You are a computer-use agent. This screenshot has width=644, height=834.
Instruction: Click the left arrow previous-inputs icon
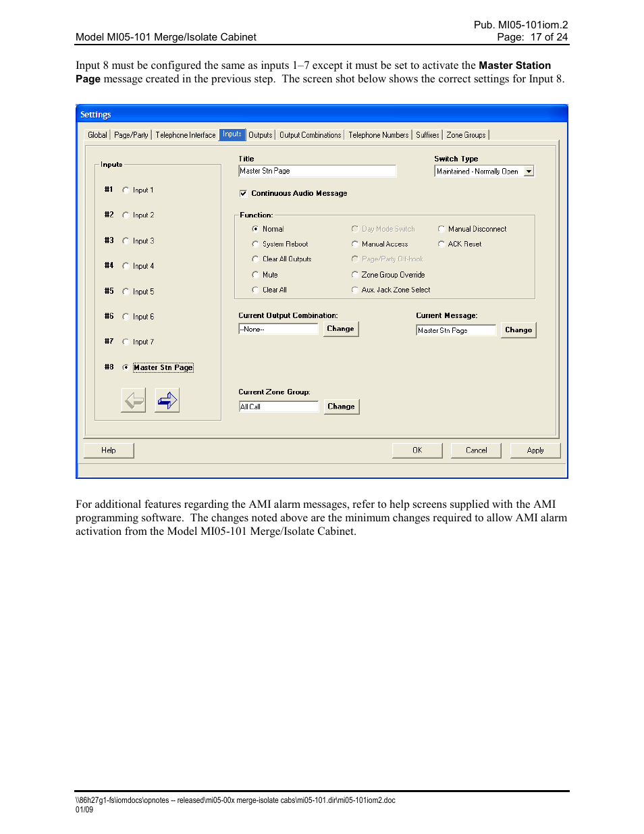134,400
